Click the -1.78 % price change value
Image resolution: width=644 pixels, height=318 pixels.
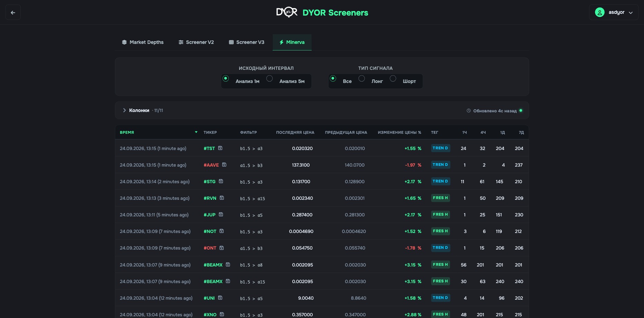click(413, 248)
